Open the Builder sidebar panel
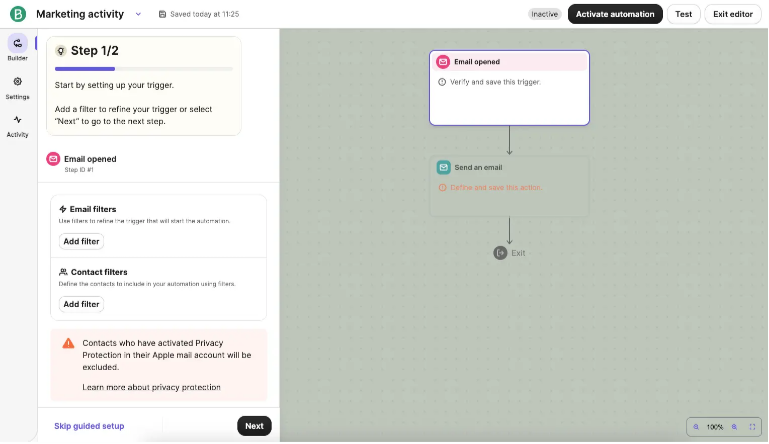Viewport: 769px width, 444px height. click(x=17, y=47)
